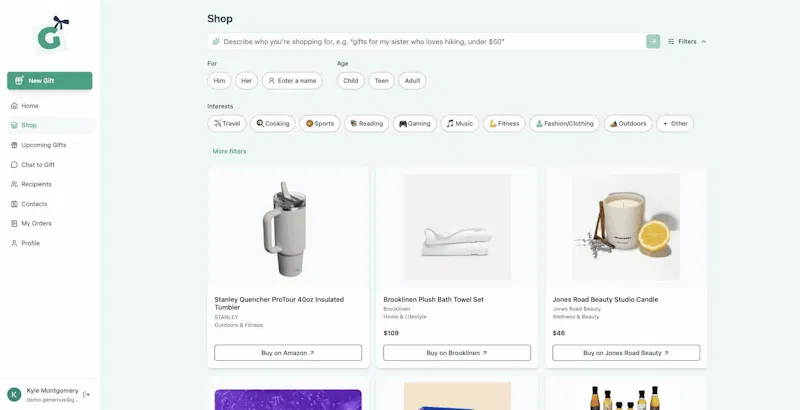800x410 pixels.
Task: Click the Filters sliders icon
Action: click(671, 41)
